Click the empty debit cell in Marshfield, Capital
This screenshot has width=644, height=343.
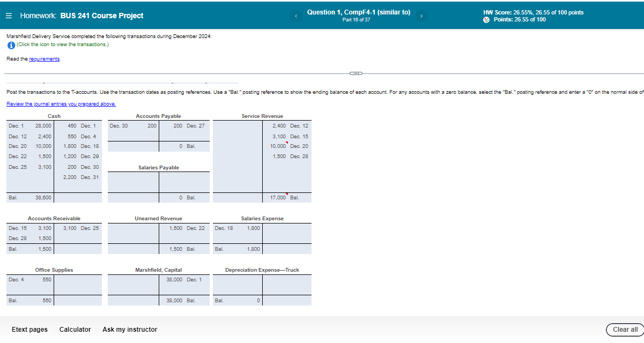(x=132, y=285)
